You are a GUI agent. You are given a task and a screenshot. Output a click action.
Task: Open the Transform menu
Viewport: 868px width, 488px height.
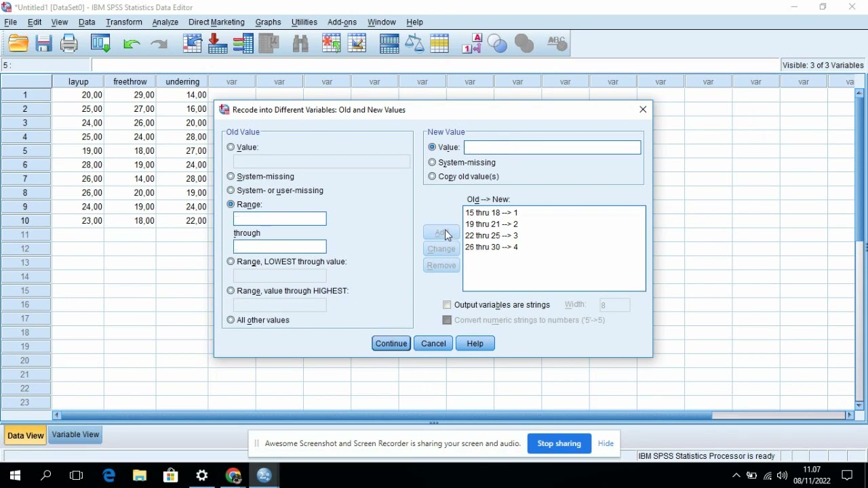(123, 22)
